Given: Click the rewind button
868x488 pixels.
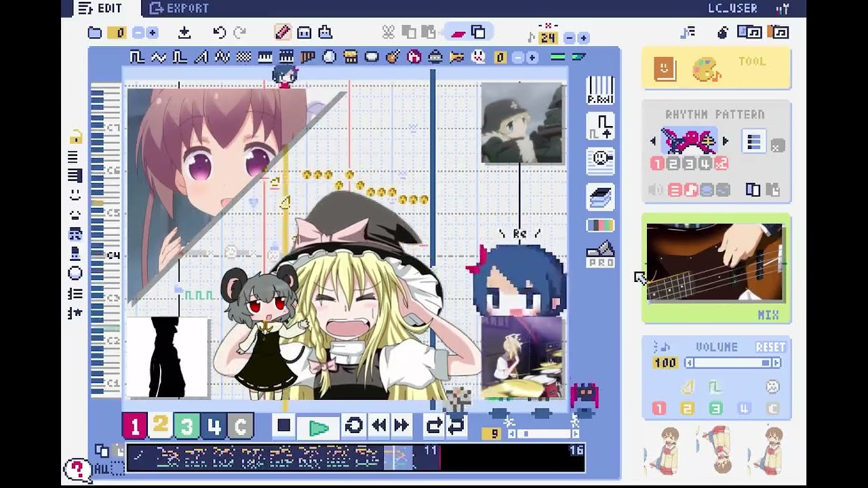Looking at the screenshot, I should (379, 426).
